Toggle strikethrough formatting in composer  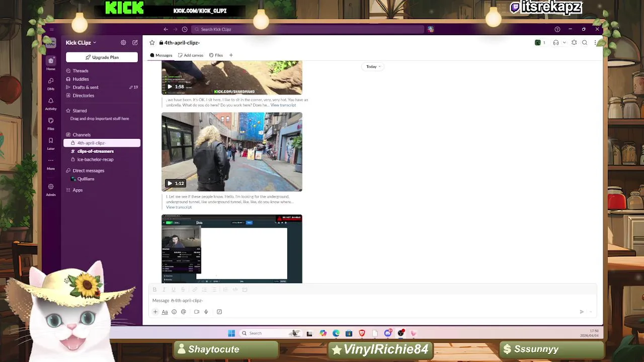(x=183, y=290)
